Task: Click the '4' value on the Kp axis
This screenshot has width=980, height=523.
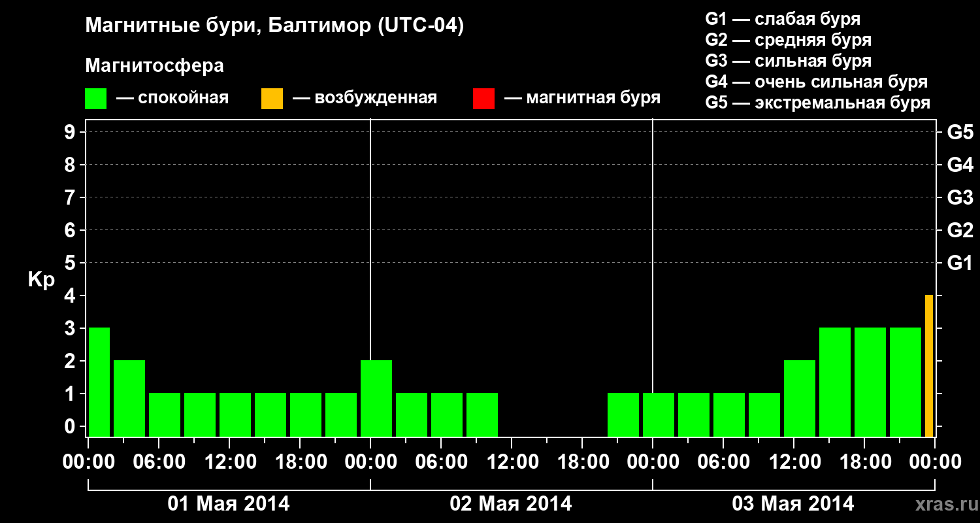Action: [71, 296]
